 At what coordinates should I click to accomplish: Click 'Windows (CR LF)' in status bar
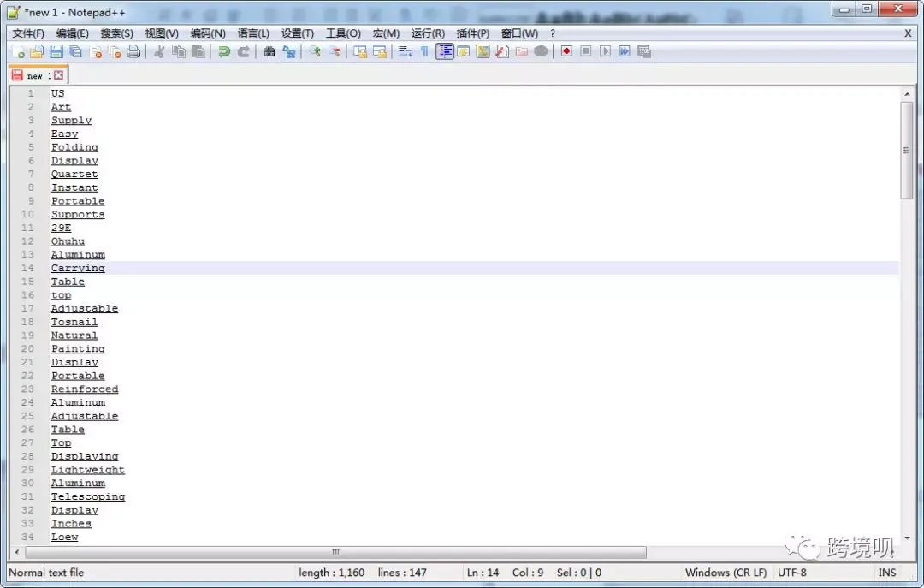pos(726,573)
